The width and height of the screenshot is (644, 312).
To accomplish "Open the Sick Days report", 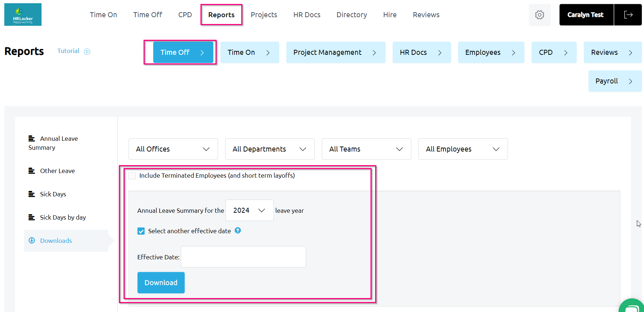I will 53,194.
